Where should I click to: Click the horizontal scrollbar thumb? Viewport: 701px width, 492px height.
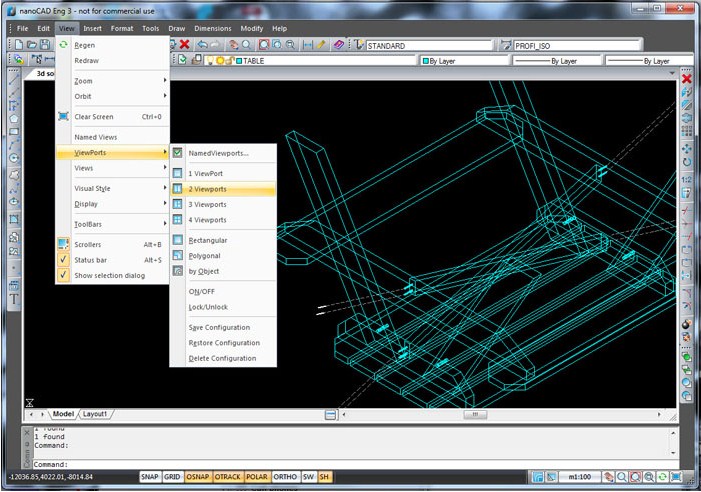pos(475,414)
